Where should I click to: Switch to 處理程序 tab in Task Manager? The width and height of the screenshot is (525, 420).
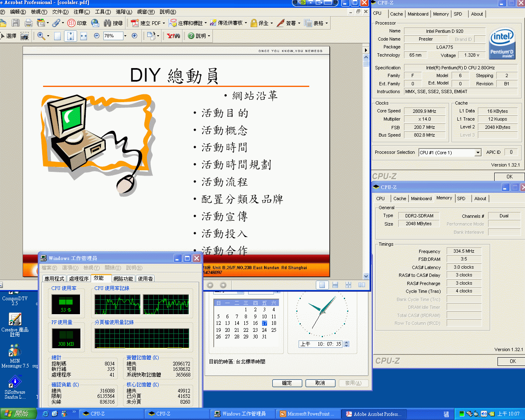click(79, 278)
